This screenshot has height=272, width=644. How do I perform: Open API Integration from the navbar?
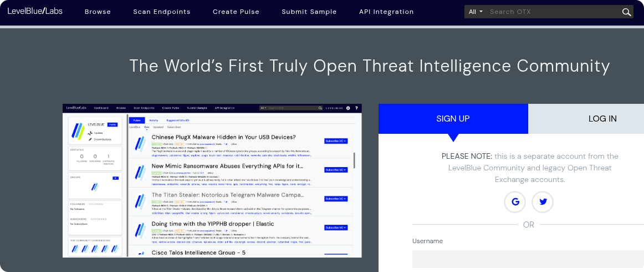386,12
